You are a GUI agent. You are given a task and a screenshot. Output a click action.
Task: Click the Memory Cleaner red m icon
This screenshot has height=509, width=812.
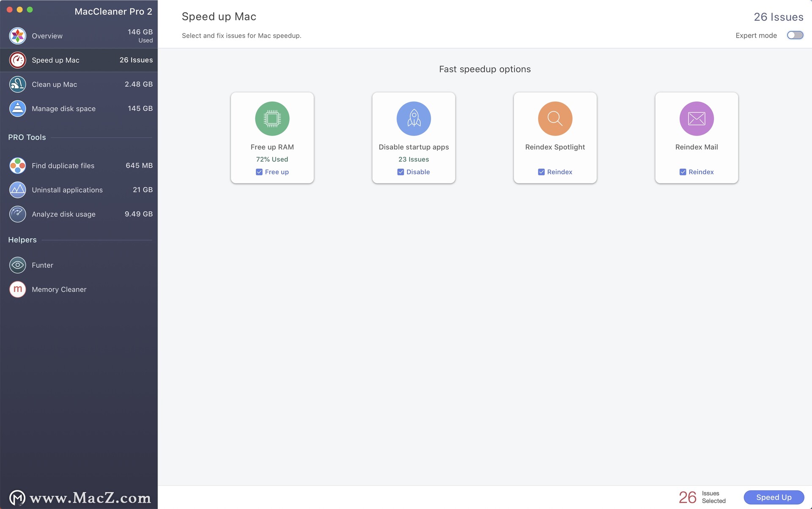17,290
